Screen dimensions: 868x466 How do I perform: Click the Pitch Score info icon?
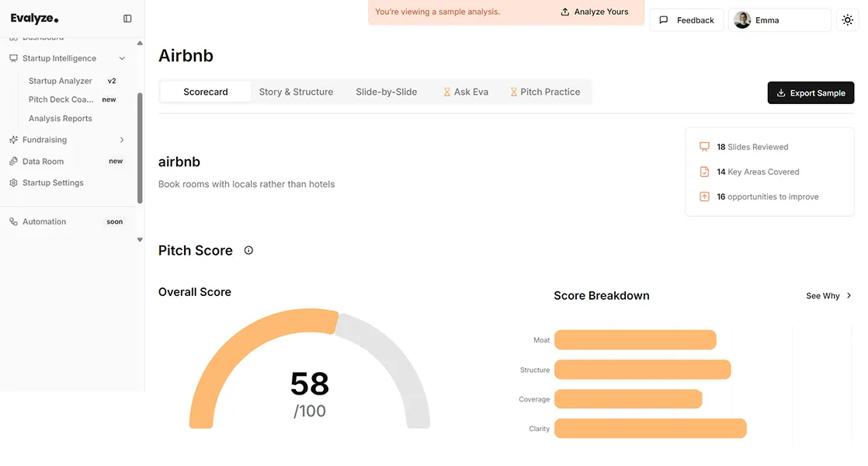pos(248,251)
